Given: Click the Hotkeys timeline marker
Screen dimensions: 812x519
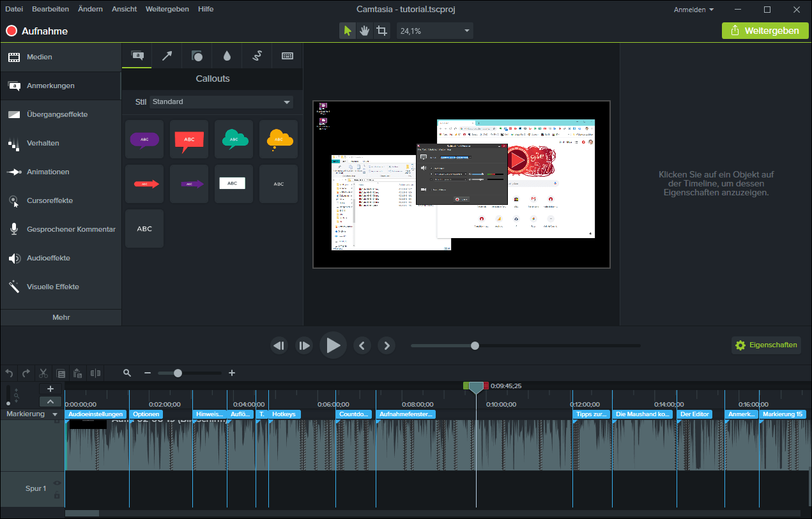Looking at the screenshot, I should [284, 414].
